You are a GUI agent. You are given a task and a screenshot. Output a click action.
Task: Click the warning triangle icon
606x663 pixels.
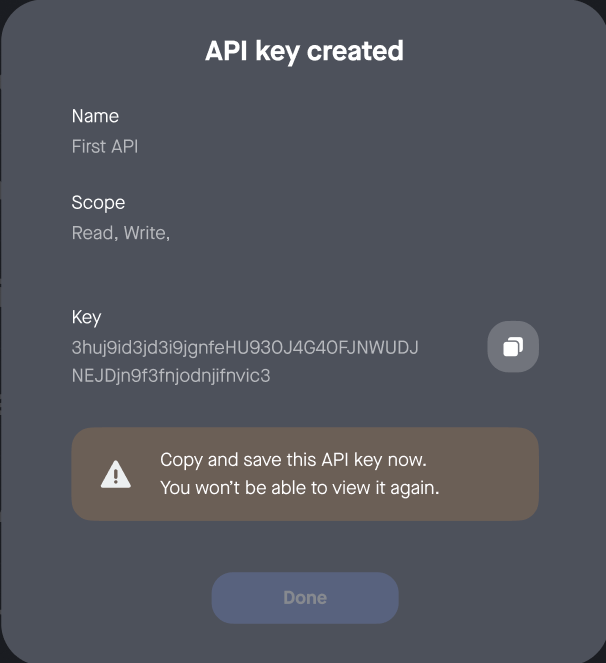(x=116, y=474)
